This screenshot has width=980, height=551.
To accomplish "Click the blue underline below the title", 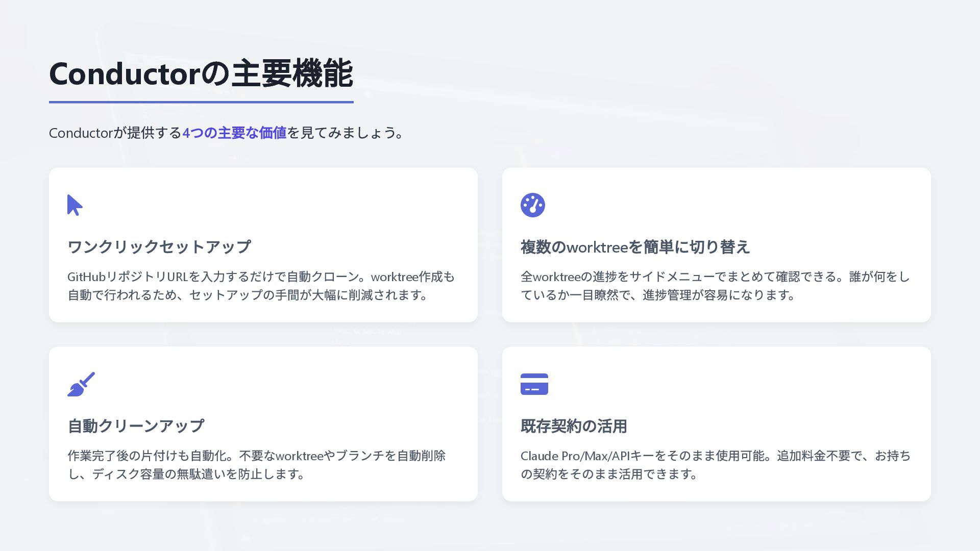I will click(201, 102).
